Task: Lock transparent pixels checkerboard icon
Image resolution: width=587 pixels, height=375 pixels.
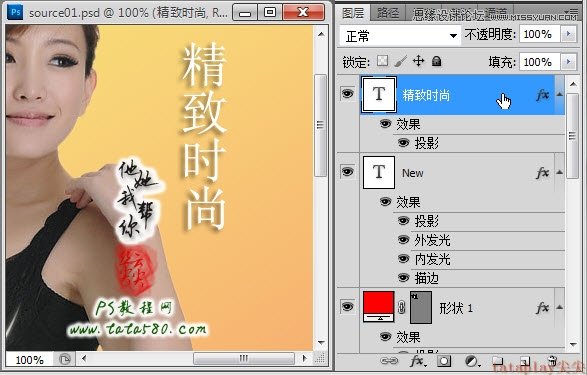Action: tap(382, 61)
